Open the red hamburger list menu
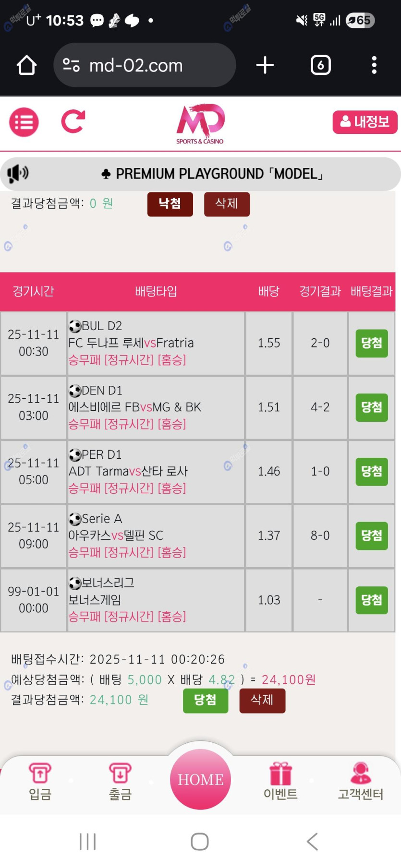Screen dimensions: 401x868 [x=24, y=122]
